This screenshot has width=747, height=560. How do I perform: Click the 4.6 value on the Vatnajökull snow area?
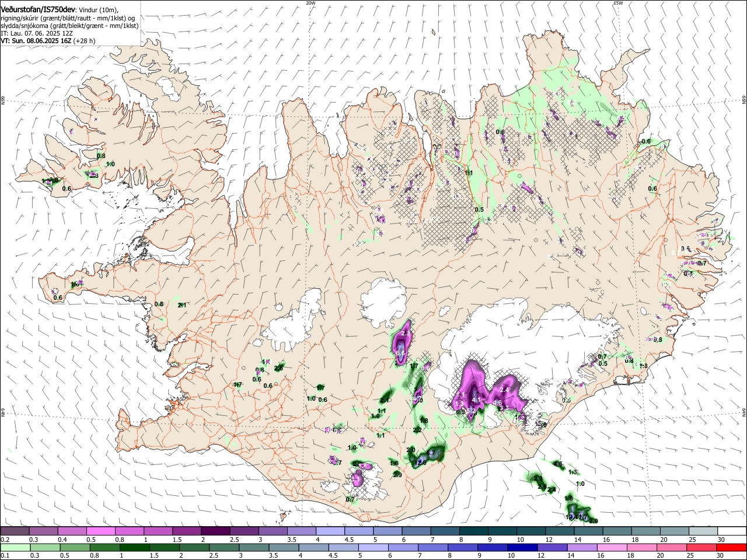497,402
